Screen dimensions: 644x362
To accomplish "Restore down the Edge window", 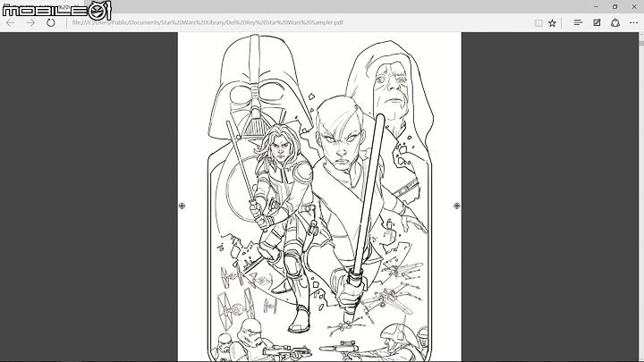I will pos(614,6).
